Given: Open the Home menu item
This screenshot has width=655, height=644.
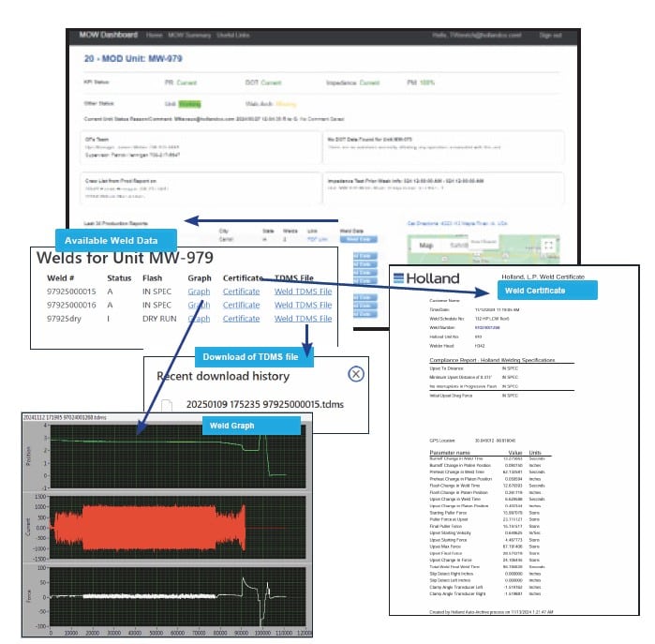Looking at the screenshot, I should point(155,35).
